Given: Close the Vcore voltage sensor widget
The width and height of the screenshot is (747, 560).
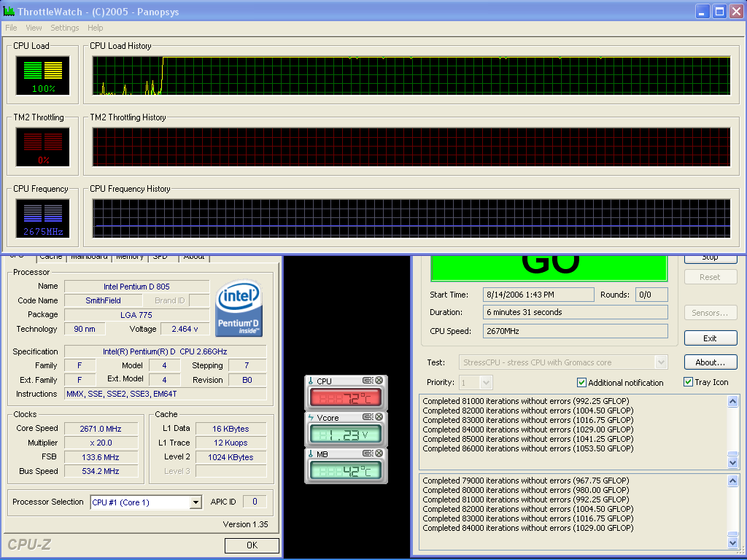Looking at the screenshot, I should (x=379, y=417).
